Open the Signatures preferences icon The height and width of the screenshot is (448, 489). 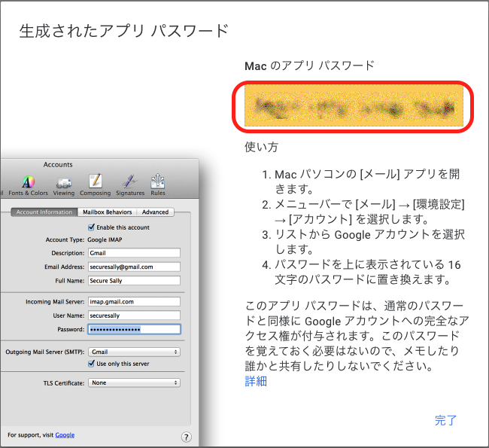(x=130, y=185)
